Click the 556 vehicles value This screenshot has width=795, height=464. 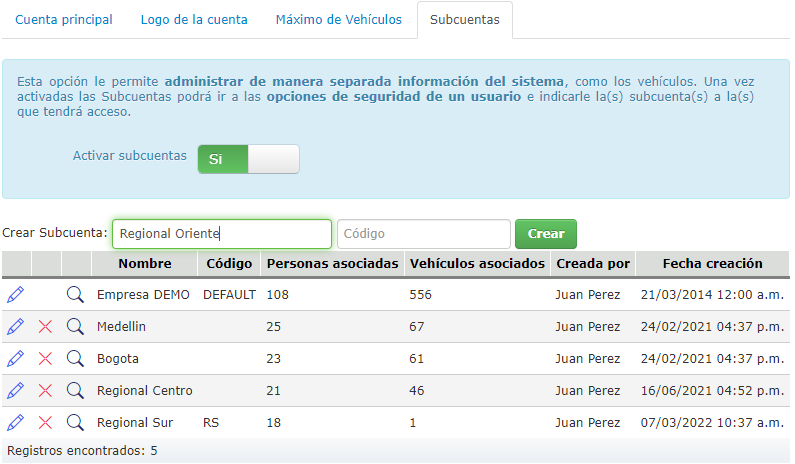[x=420, y=295]
